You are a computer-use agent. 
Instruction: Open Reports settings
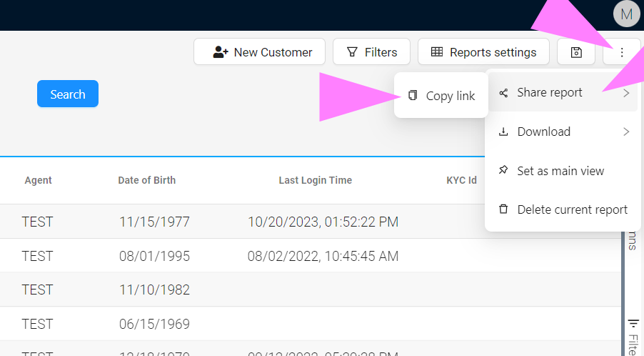coord(484,52)
